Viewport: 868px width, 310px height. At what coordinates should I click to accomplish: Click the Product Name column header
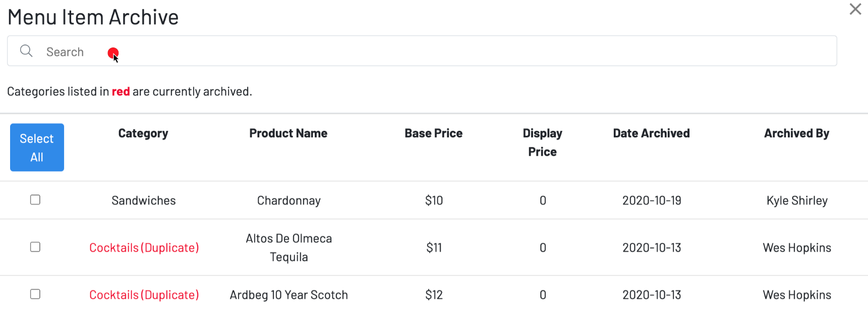coord(288,133)
